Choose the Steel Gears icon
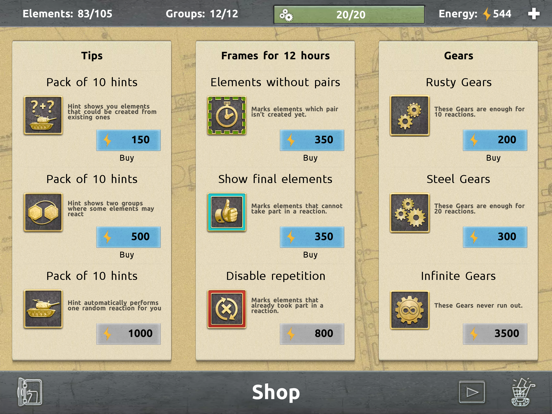The width and height of the screenshot is (552, 414). (x=409, y=213)
